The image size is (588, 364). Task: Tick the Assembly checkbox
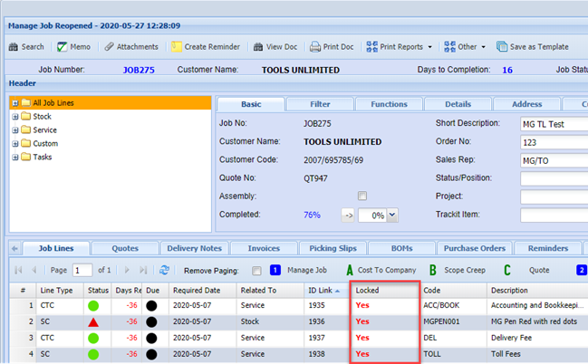(362, 196)
